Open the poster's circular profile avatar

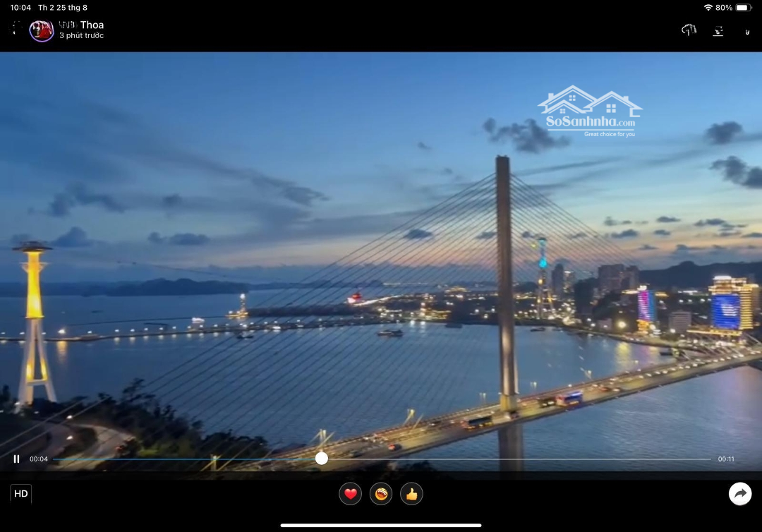click(42, 30)
